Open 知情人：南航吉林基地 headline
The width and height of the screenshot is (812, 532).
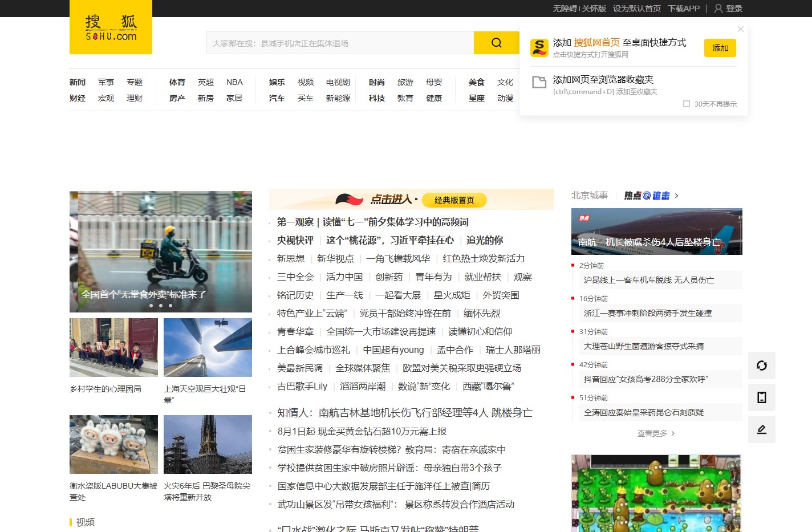click(x=405, y=413)
